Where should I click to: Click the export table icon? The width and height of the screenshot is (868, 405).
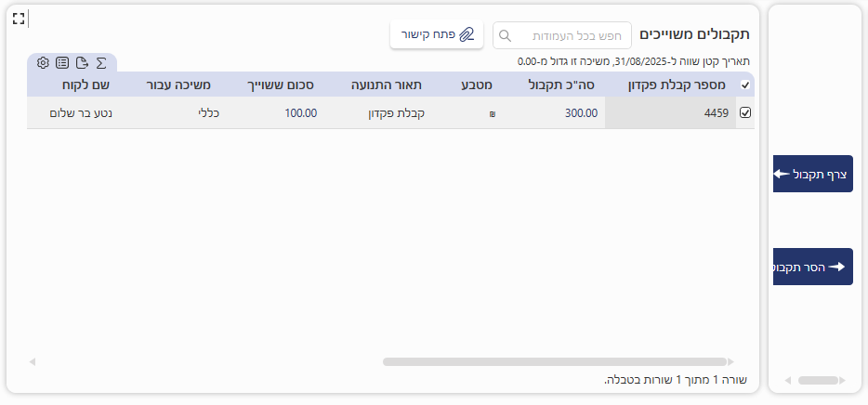[82, 63]
